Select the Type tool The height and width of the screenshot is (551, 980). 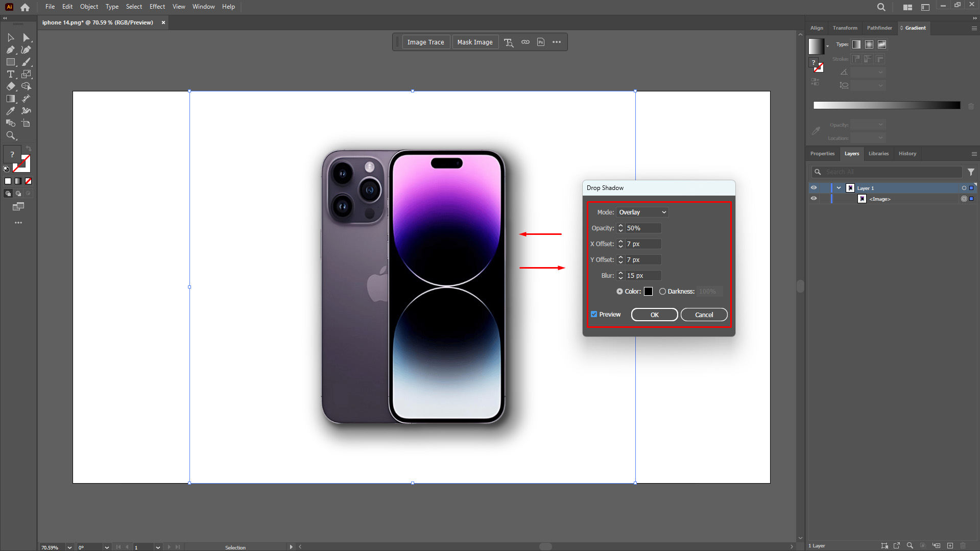click(x=11, y=74)
